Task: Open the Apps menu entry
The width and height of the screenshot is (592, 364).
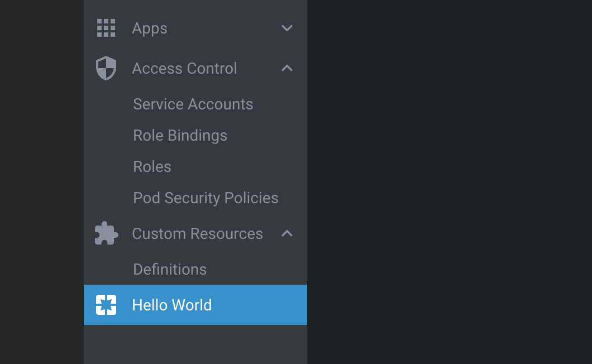Action: tap(149, 28)
